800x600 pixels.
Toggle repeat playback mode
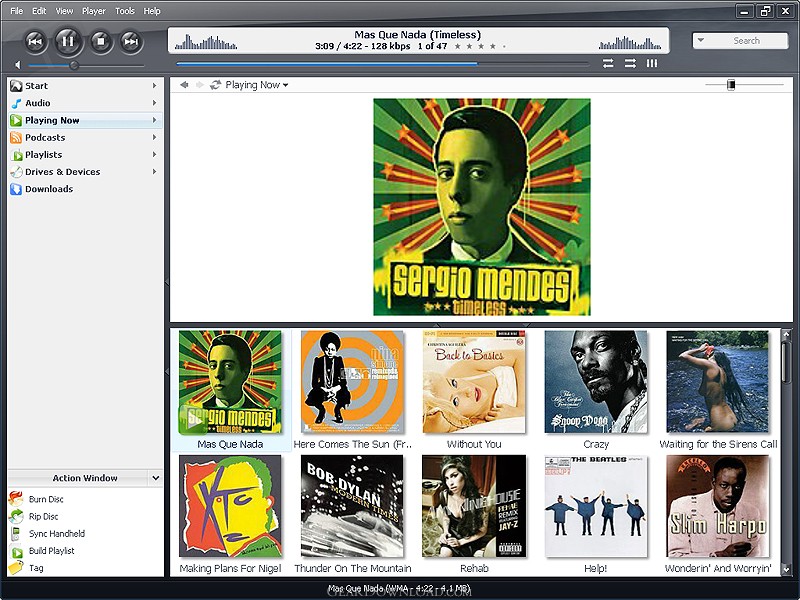(x=608, y=63)
